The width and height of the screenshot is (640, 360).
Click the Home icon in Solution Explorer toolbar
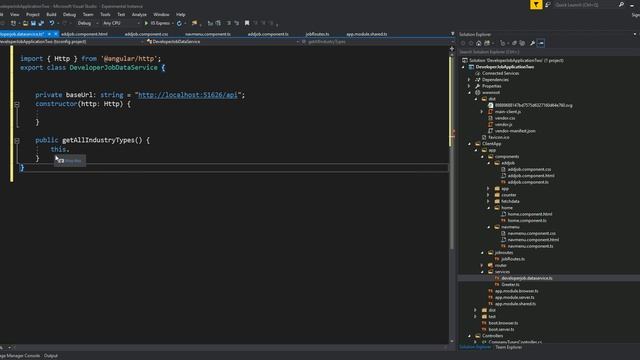pyautogui.click(x=479, y=43)
